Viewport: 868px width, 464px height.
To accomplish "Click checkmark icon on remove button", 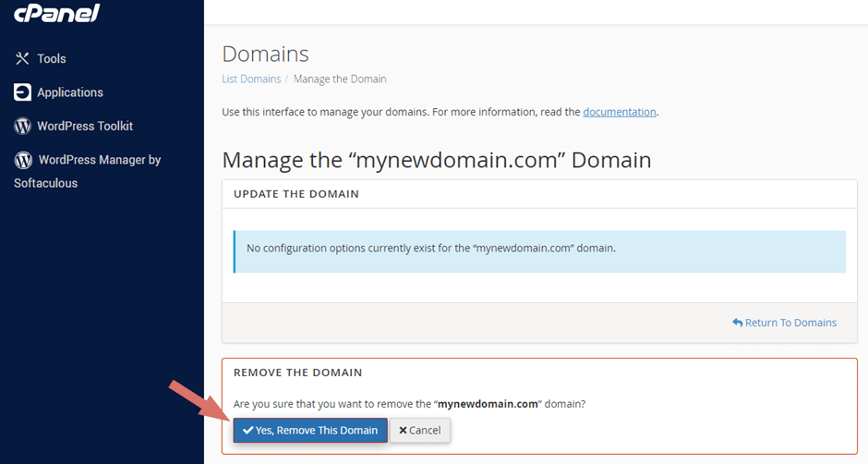I will [x=248, y=430].
